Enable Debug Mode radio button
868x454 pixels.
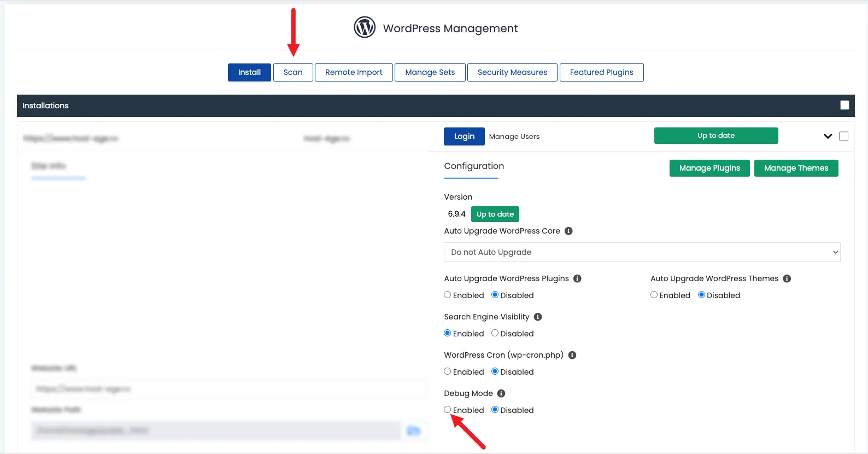point(448,410)
